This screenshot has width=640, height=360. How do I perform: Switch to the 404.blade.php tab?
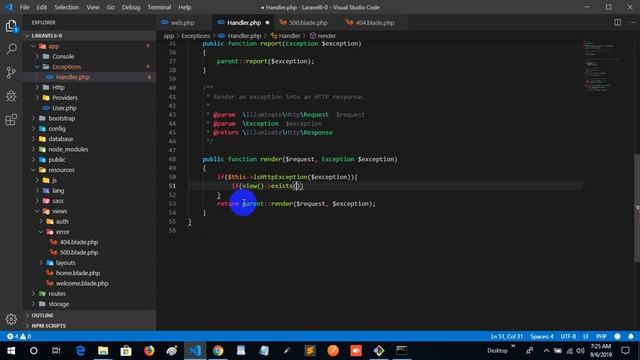[x=374, y=22]
